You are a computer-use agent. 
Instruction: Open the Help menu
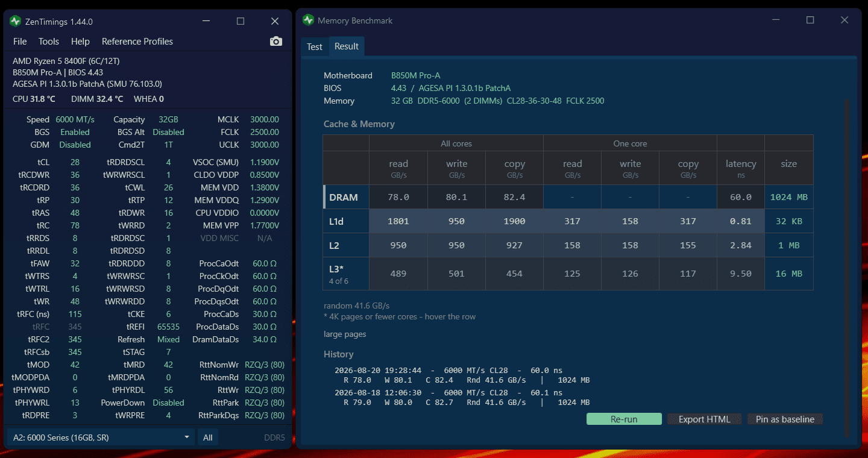pyautogui.click(x=80, y=42)
